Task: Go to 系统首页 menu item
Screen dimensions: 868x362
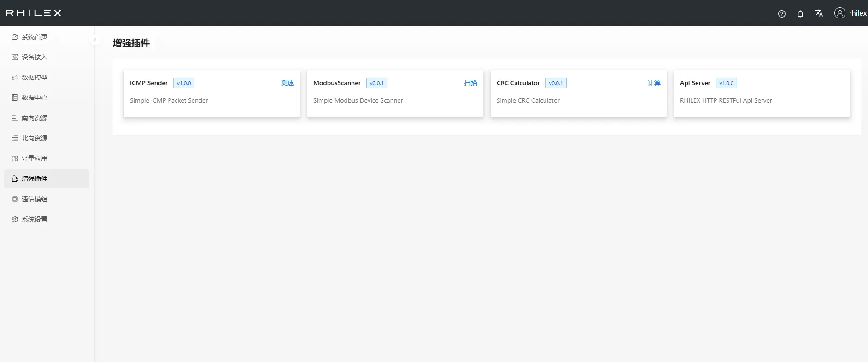Action: (x=47, y=37)
